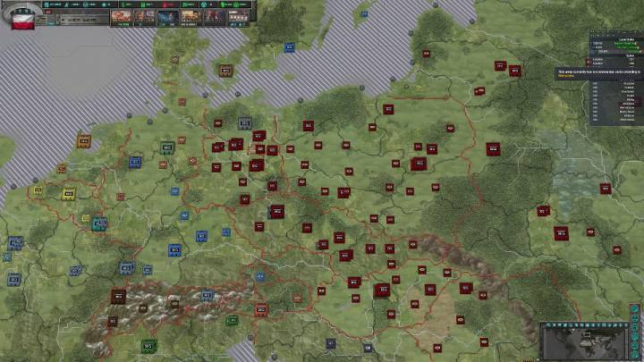Select the green counter at bottom left
The width and height of the screenshot is (644, 362).
point(148,346)
